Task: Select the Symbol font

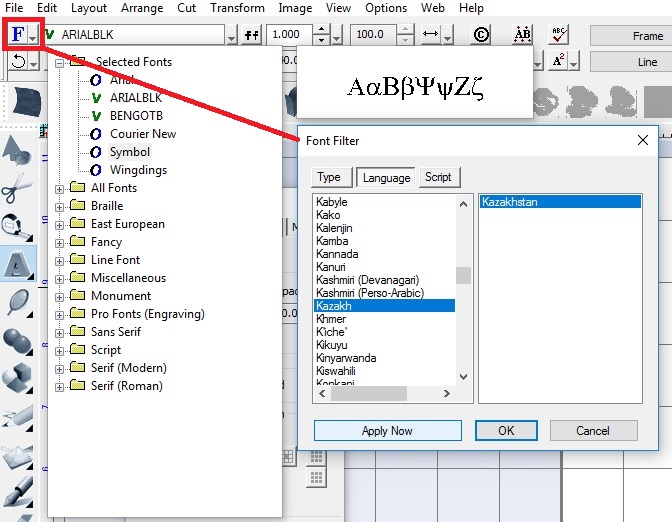Action: click(130, 152)
